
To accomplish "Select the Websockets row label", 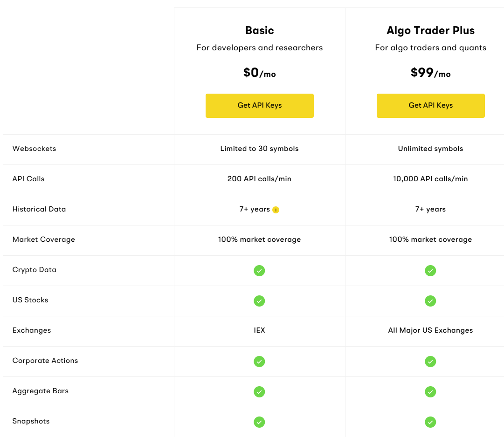I will pyautogui.click(x=34, y=149).
